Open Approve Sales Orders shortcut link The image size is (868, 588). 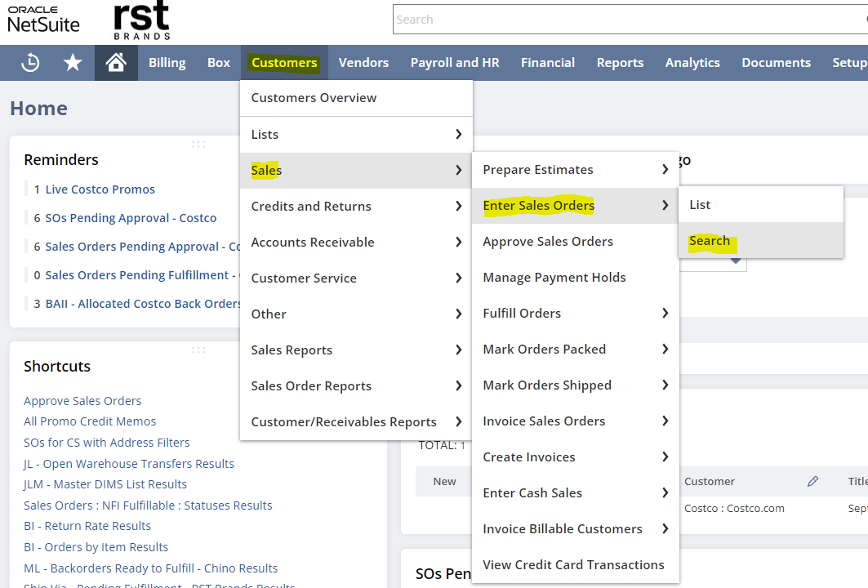82,401
